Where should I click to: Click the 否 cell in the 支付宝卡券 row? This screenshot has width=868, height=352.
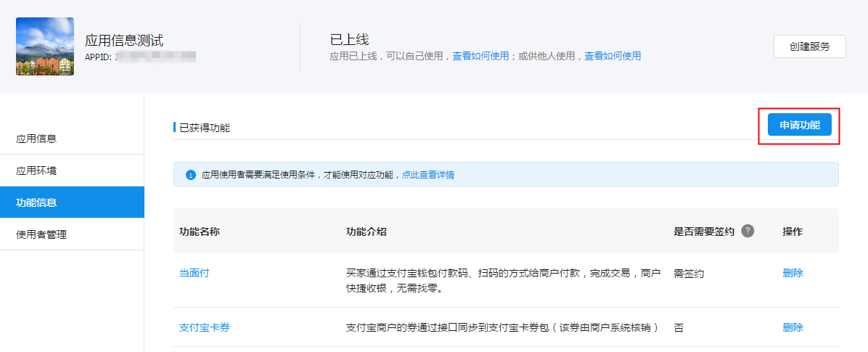(679, 327)
